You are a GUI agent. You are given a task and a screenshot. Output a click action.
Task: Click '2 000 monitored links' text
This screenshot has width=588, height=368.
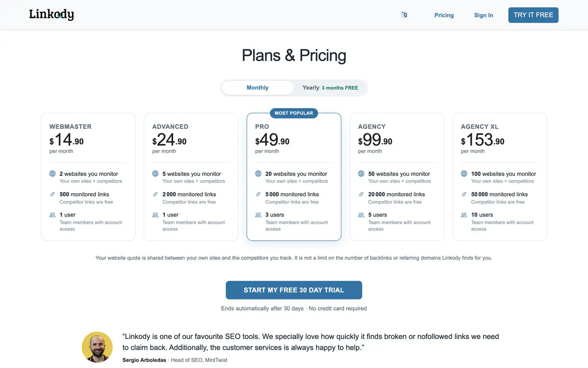click(x=189, y=194)
